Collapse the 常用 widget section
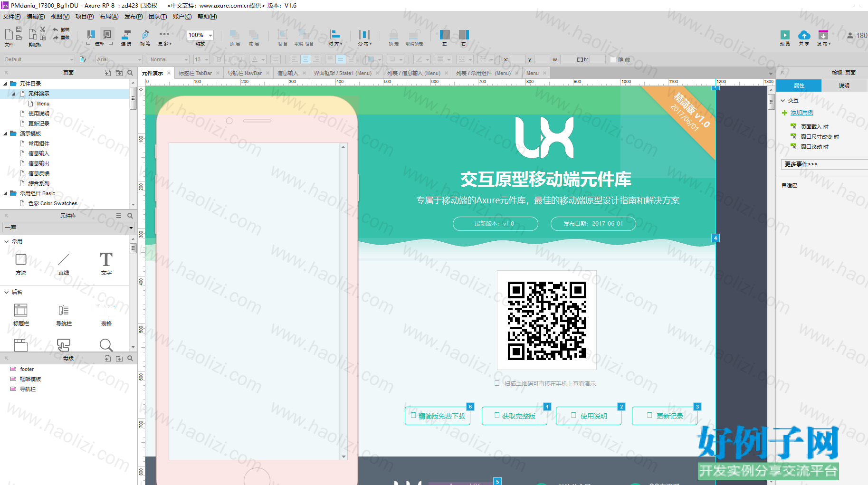This screenshot has width=868, height=485. pyautogui.click(x=6, y=241)
